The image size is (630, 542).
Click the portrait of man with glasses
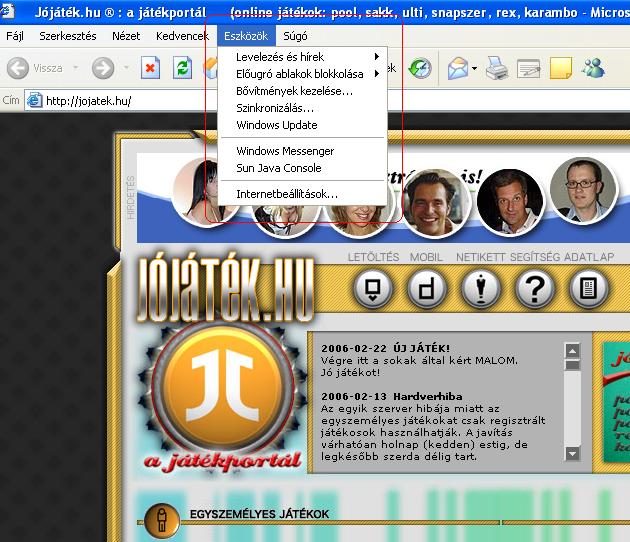coord(583,191)
